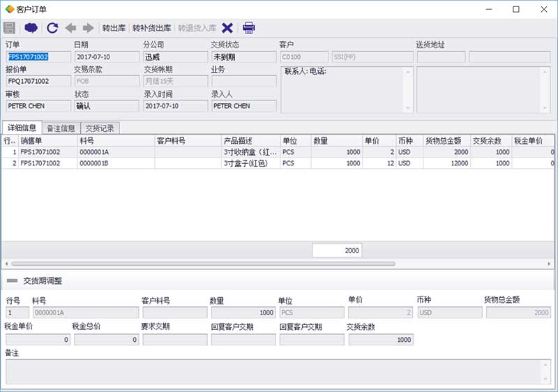Screen dimensions: 558x392
Task: Go to next record arrow
Action: (x=89, y=29)
